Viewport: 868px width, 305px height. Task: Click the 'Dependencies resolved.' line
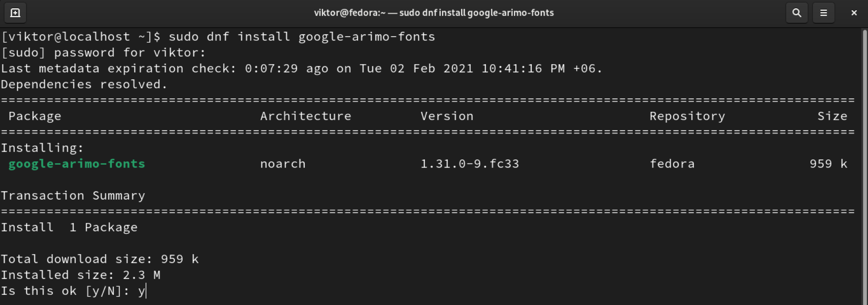click(x=84, y=85)
